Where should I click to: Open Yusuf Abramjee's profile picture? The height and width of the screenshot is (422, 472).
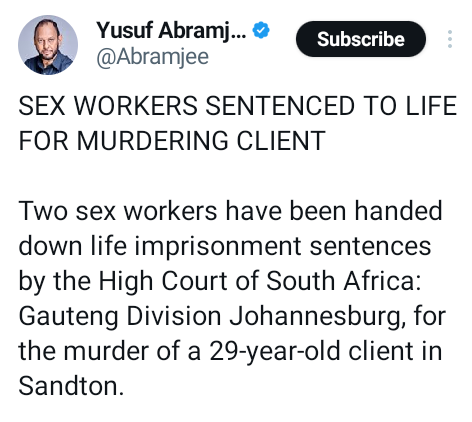pos(48,45)
